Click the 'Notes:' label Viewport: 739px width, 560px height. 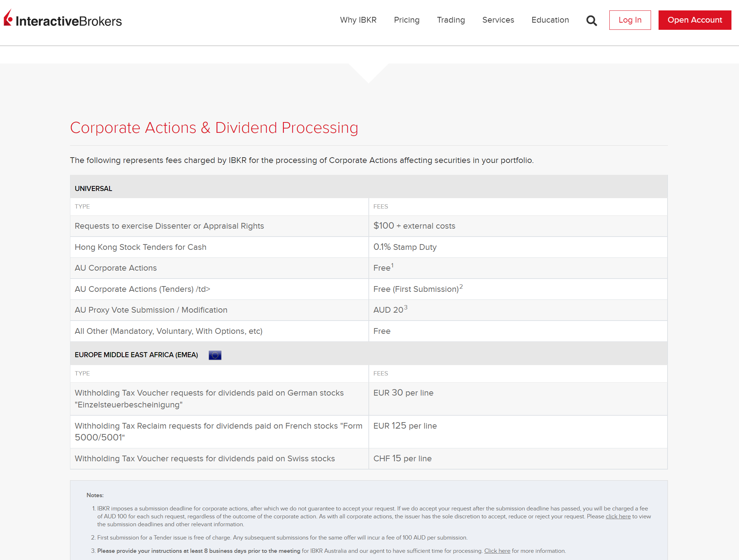pos(95,495)
